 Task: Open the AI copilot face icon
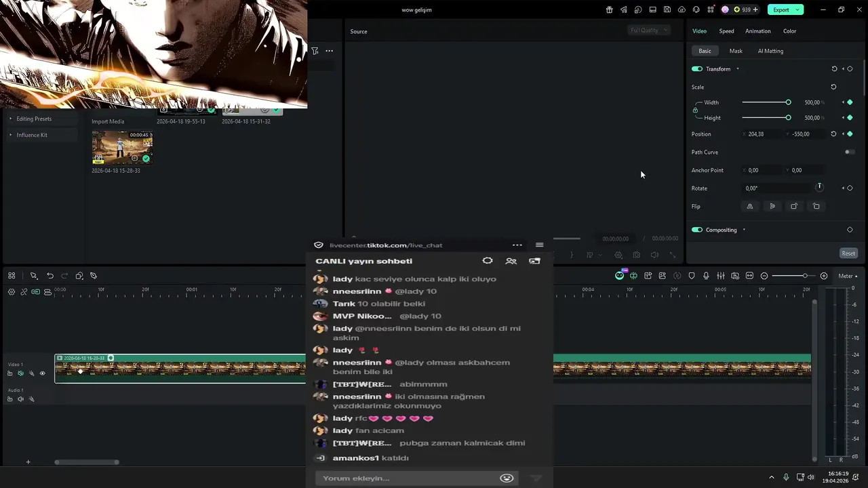tap(619, 275)
